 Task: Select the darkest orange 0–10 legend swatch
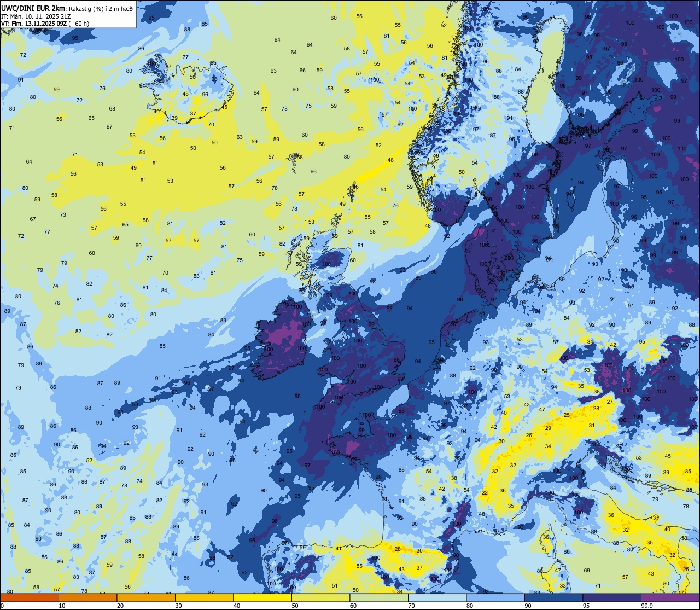(x=30, y=598)
